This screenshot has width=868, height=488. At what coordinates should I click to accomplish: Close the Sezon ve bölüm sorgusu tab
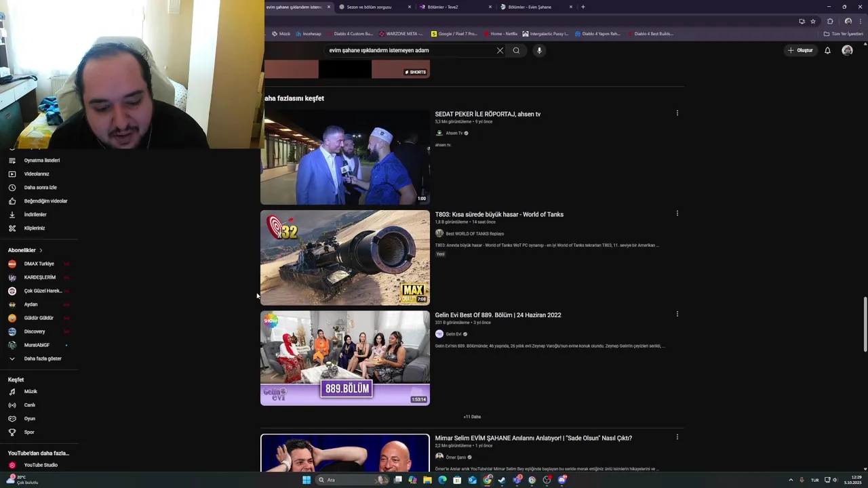point(410,7)
